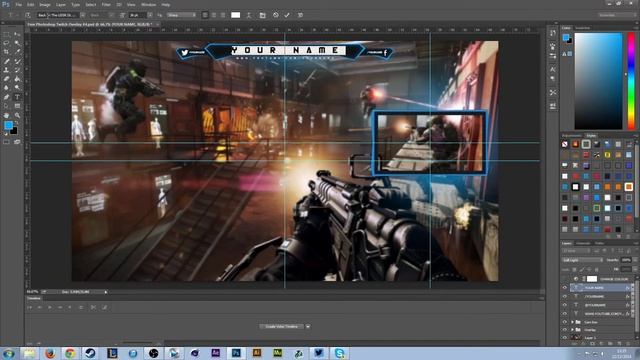
Task: Open Google Chrome from the taskbar
Action: click(x=70, y=353)
